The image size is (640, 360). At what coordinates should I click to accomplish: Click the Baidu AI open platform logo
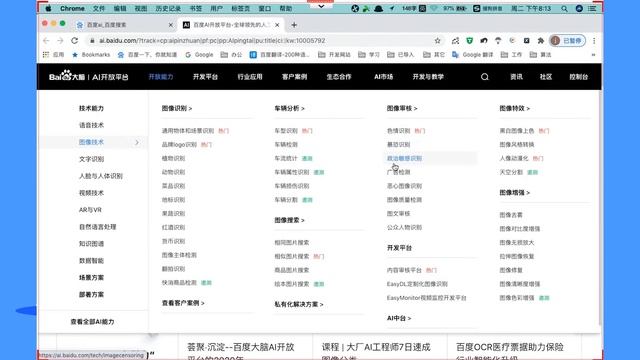point(89,76)
